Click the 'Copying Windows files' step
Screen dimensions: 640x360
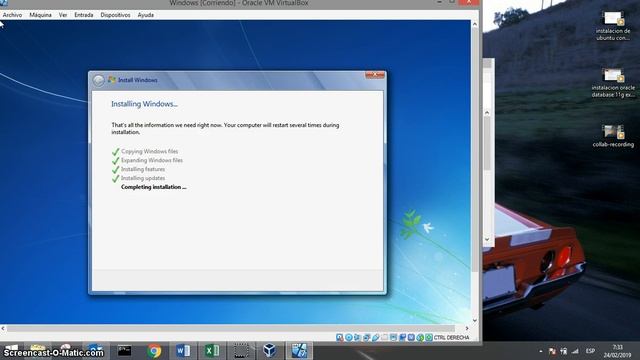tap(149, 151)
